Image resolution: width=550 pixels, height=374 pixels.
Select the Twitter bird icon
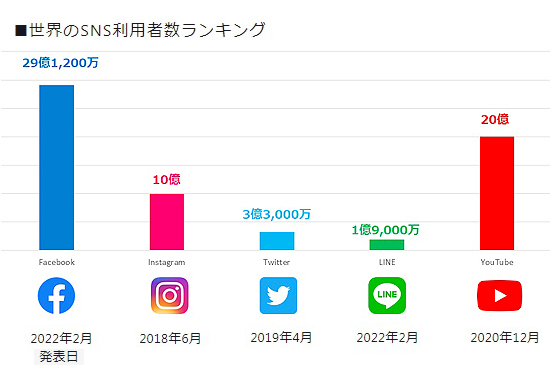coord(278,295)
